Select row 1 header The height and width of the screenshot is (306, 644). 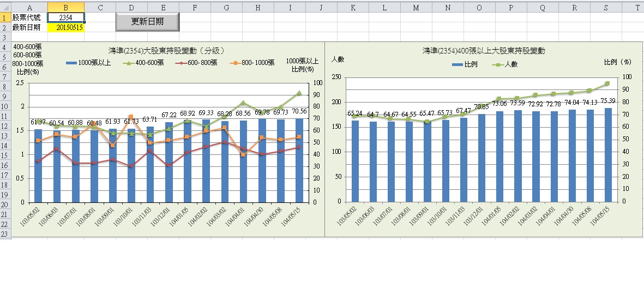5,17
